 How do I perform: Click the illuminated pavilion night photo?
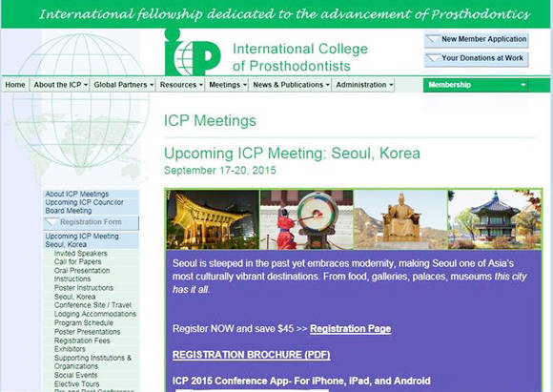coord(213,219)
